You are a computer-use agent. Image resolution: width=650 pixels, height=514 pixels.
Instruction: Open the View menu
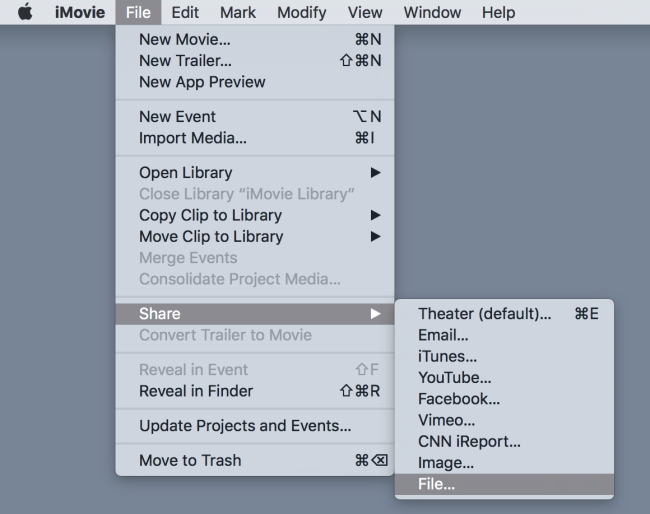click(365, 12)
